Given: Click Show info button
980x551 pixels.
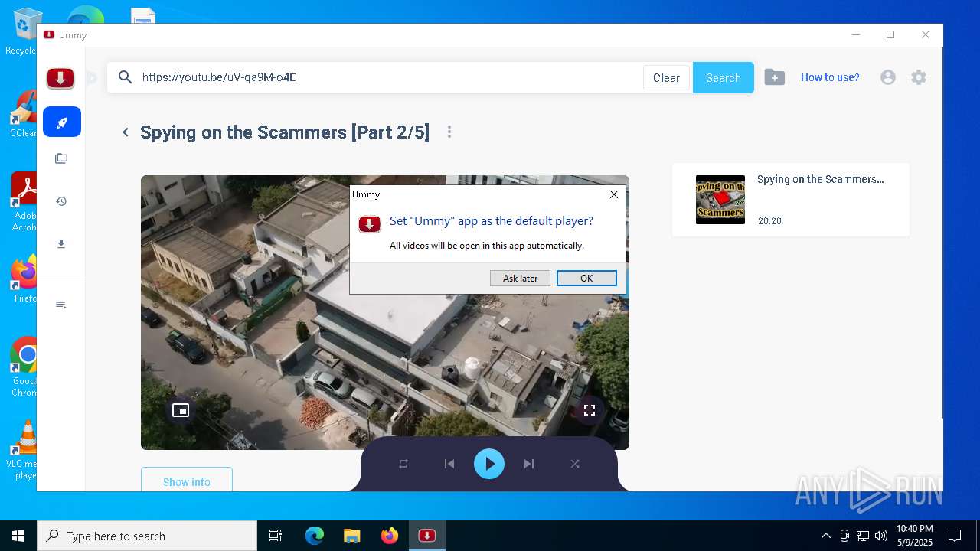Looking at the screenshot, I should (x=187, y=480).
